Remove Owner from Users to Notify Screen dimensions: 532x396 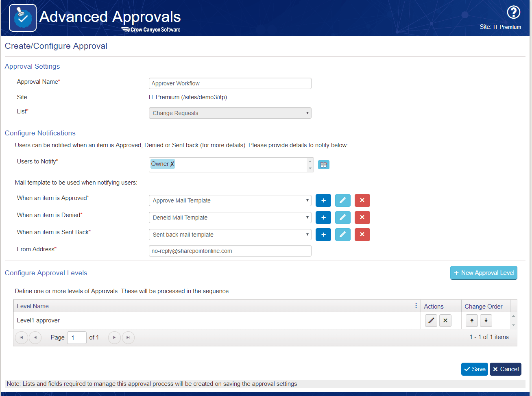(172, 164)
